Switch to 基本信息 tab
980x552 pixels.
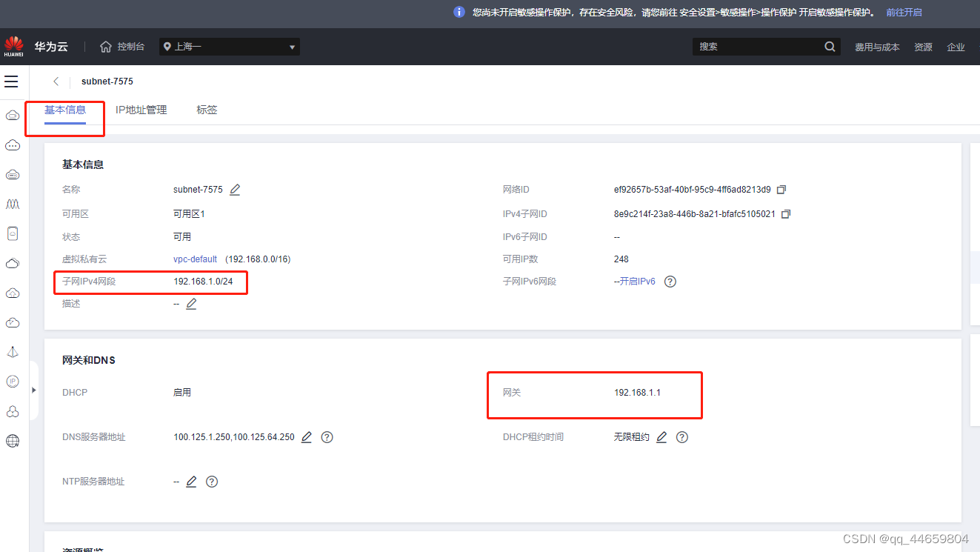coord(65,110)
